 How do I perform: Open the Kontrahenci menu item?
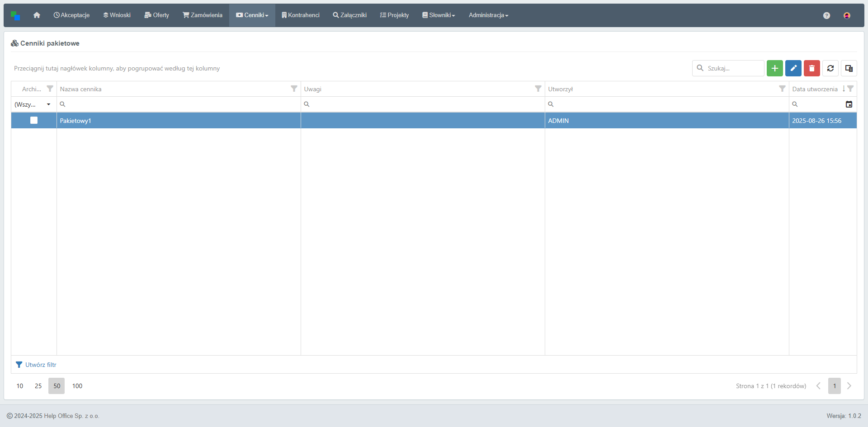tap(301, 15)
